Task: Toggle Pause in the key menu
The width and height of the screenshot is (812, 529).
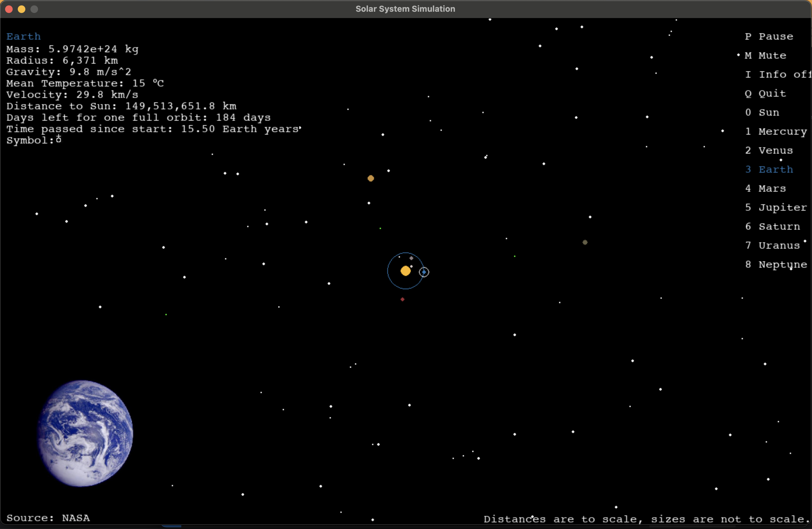Action: (x=769, y=36)
